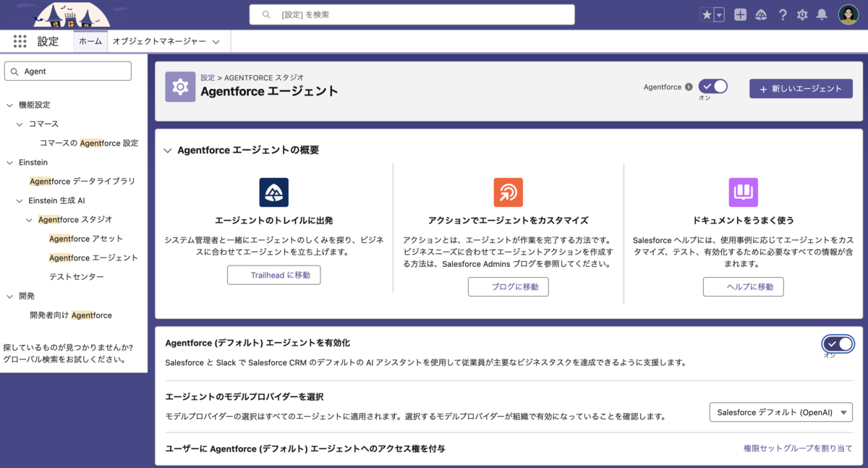Collapse the コマース tree node
This screenshot has width=868, height=468.
20,124
